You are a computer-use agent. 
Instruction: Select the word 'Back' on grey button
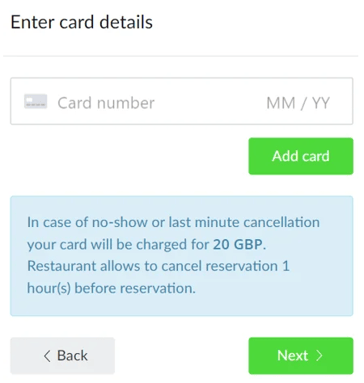point(72,356)
